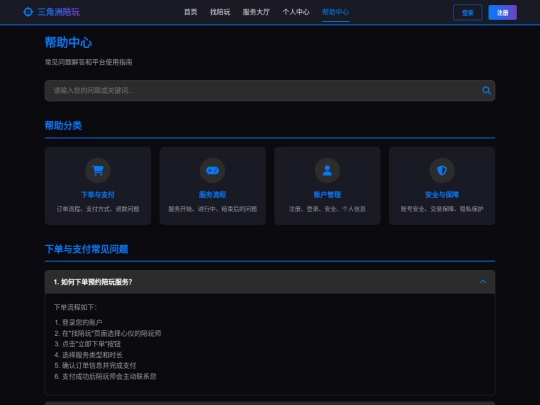
Task: Click the shield icon for 安全与保障
Action: (x=442, y=170)
